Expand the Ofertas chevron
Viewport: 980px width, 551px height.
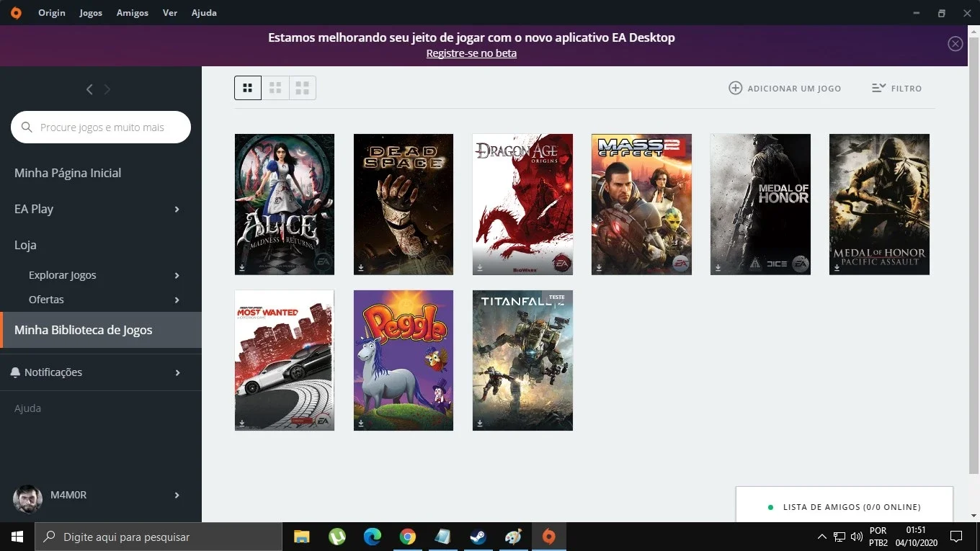177,300
